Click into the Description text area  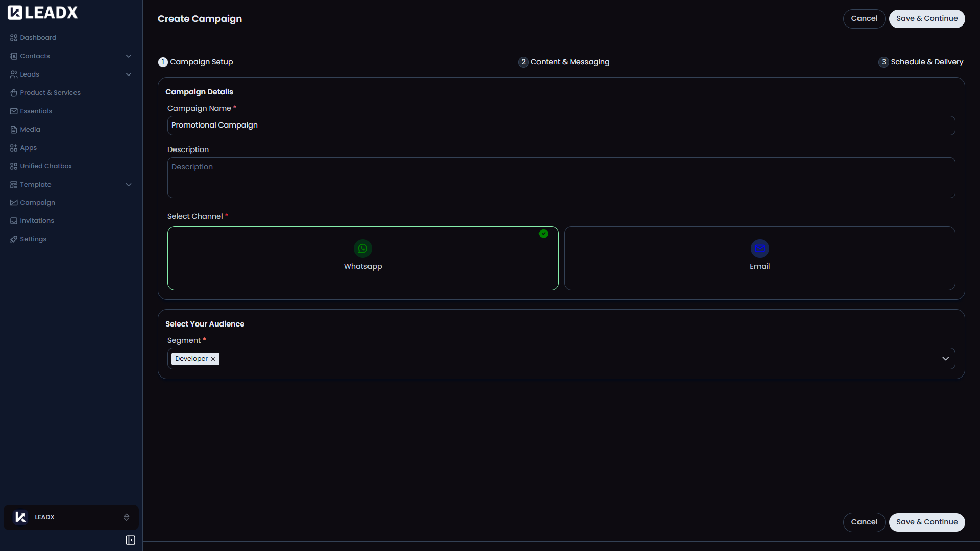pyautogui.click(x=560, y=178)
